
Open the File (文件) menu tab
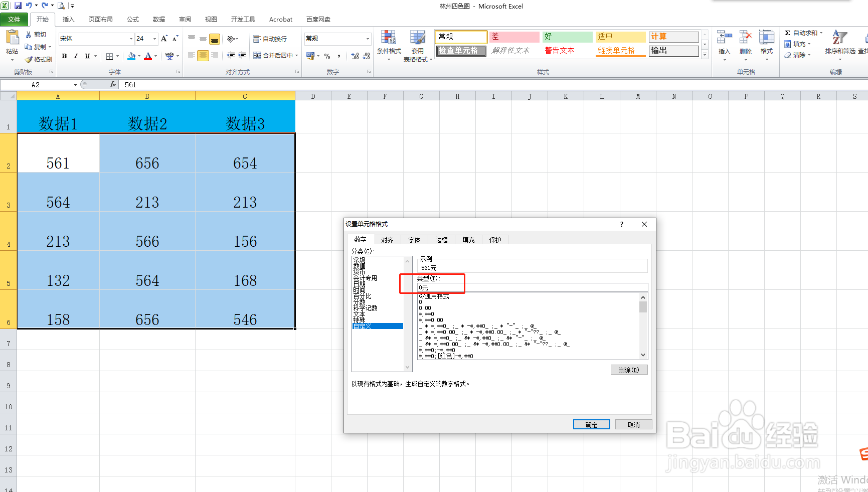14,20
